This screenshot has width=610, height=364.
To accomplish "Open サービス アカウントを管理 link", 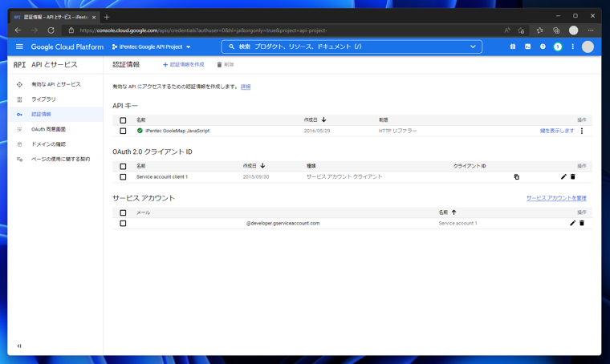I will tap(556, 198).
